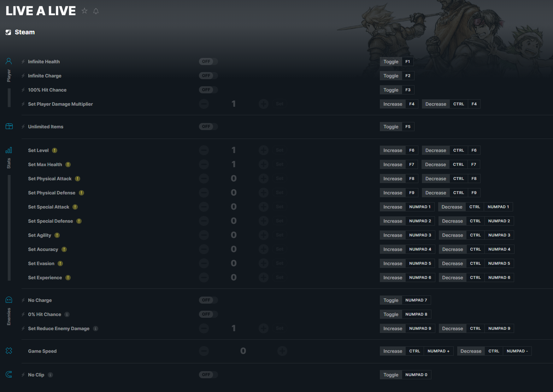Click minus button for Set Agility
The image size is (553, 392).
[204, 235]
